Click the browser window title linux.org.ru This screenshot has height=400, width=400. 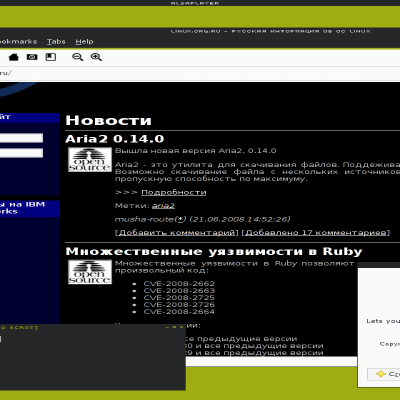point(270,31)
